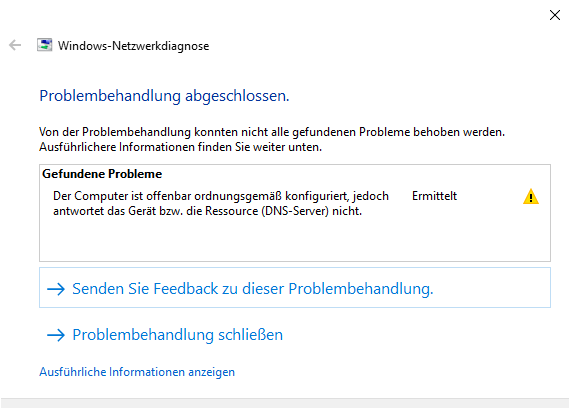The width and height of the screenshot is (569, 408).
Task: Click the yellow warning triangle icon
Action: click(x=531, y=196)
